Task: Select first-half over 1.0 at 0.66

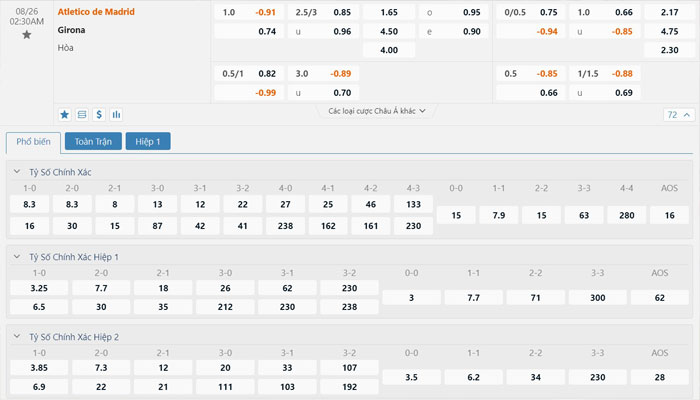Action: point(604,12)
